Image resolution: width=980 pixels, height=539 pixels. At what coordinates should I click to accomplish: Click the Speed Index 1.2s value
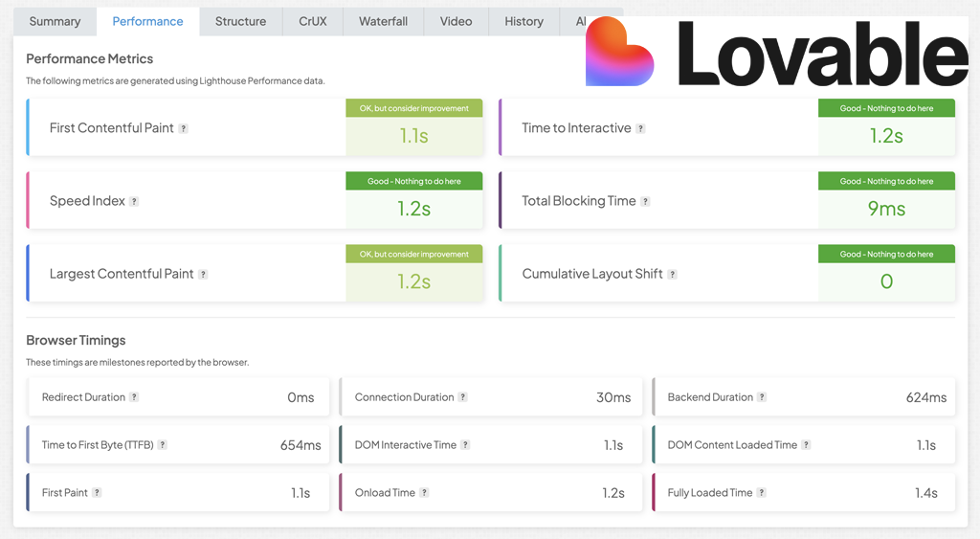click(x=413, y=209)
